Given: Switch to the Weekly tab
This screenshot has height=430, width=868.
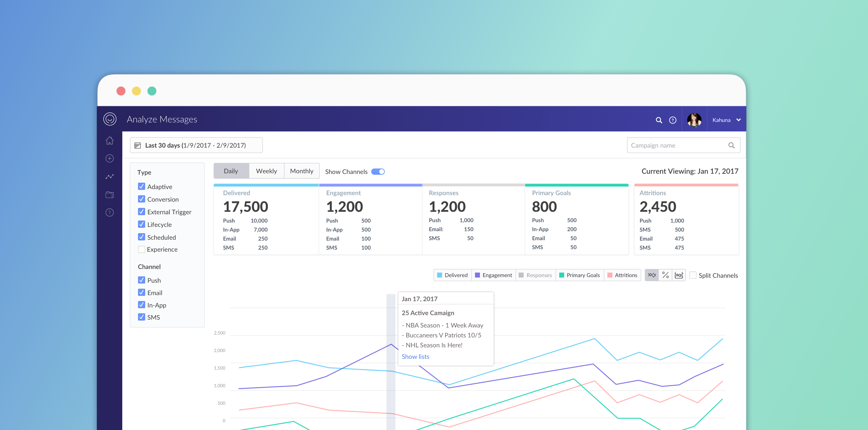Looking at the screenshot, I should pyautogui.click(x=266, y=171).
